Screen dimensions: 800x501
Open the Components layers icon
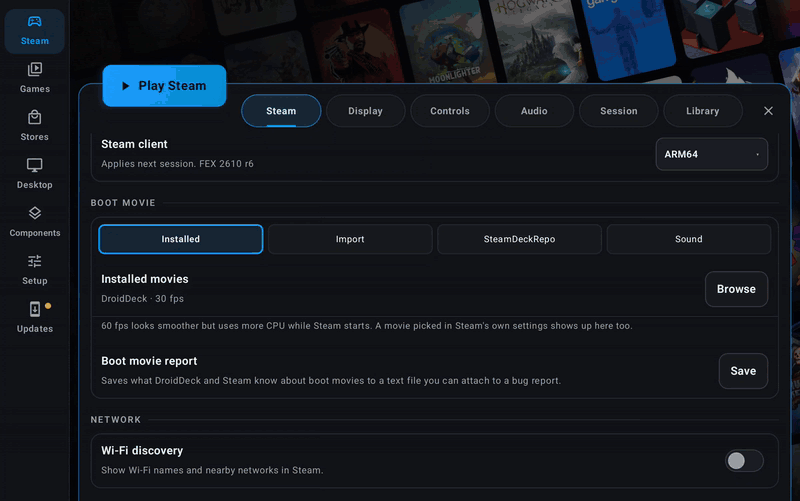click(x=35, y=213)
